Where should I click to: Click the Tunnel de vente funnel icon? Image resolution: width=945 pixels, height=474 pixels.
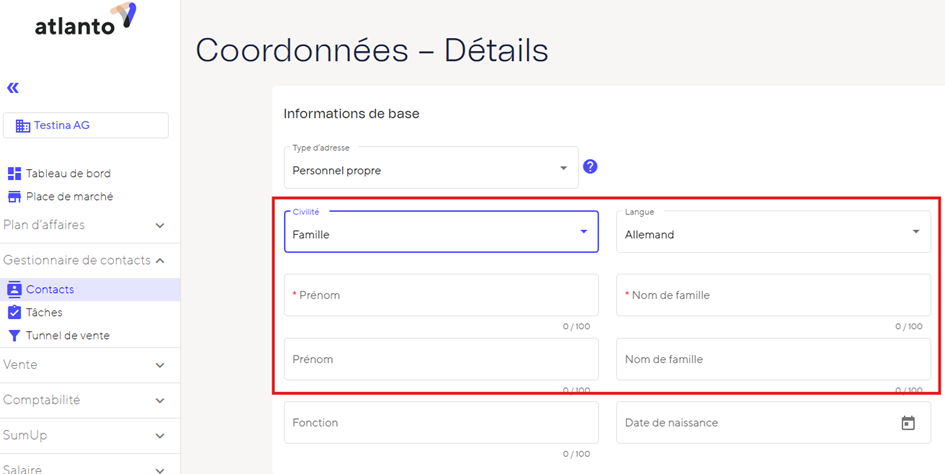[x=14, y=336]
